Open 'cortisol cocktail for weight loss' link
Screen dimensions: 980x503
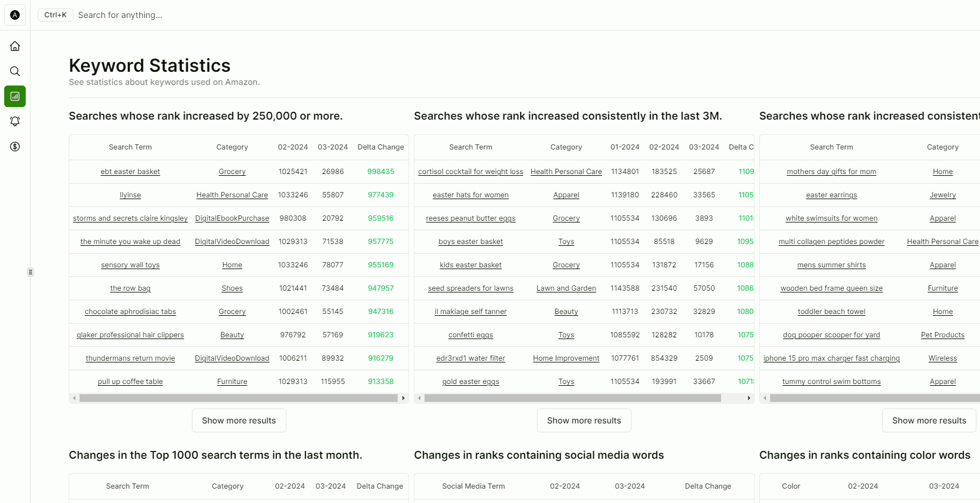pyautogui.click(x=471, y=172)
